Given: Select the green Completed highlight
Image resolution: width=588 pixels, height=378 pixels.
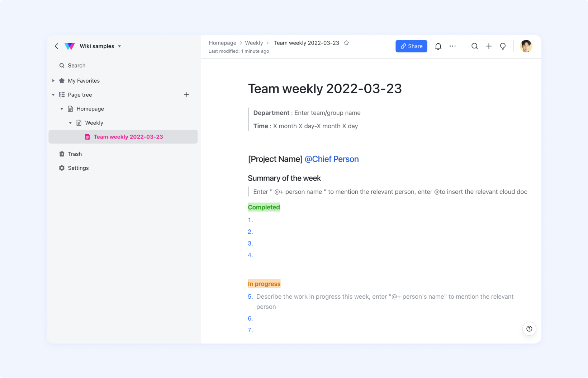Looking at the screenshot, I should pos(264,207).
